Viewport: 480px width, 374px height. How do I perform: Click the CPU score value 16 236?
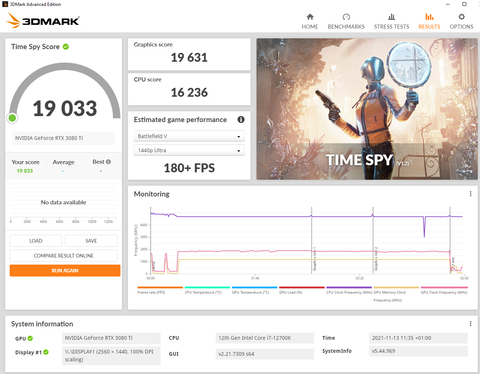point(189,92)
